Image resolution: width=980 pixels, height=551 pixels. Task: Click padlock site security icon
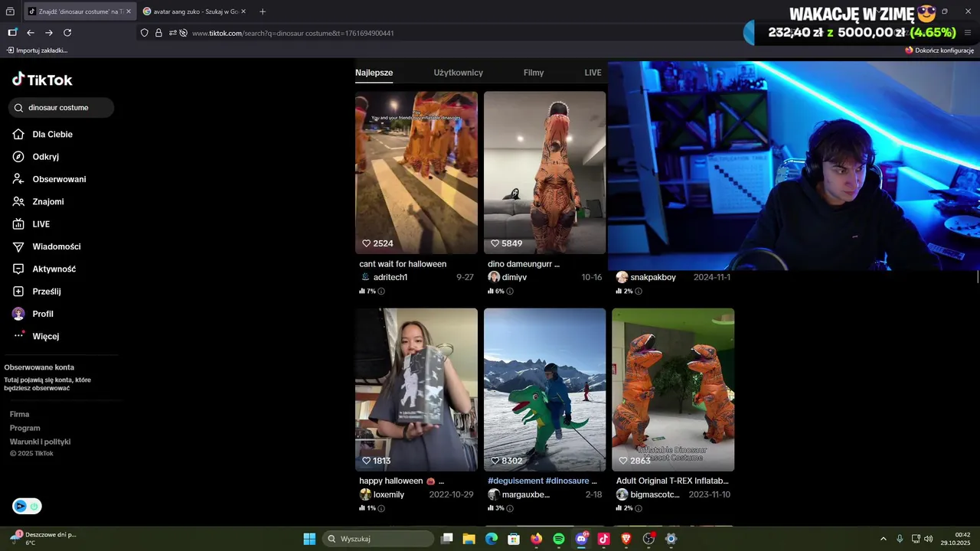tap(158, 33)
